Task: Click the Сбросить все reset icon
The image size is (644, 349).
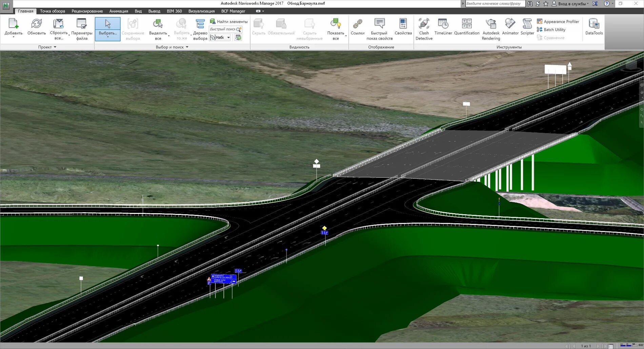Action: coord(58,24)
